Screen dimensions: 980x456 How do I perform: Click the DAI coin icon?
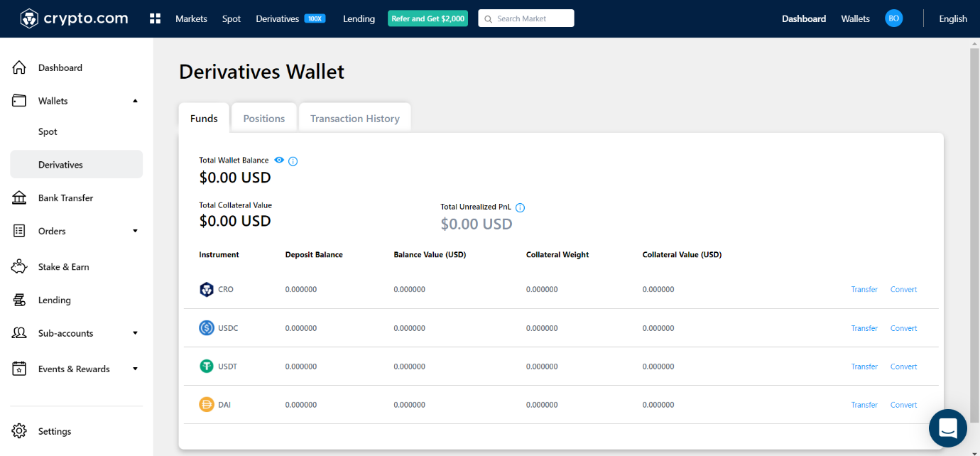(x=207, y=405)
